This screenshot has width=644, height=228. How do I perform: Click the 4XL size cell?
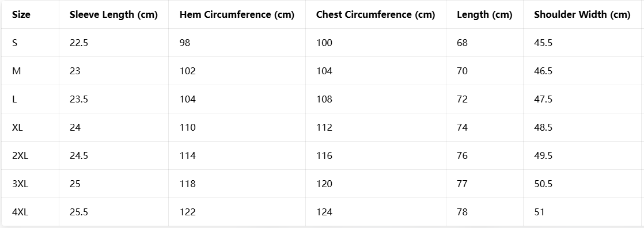(20, 212)
